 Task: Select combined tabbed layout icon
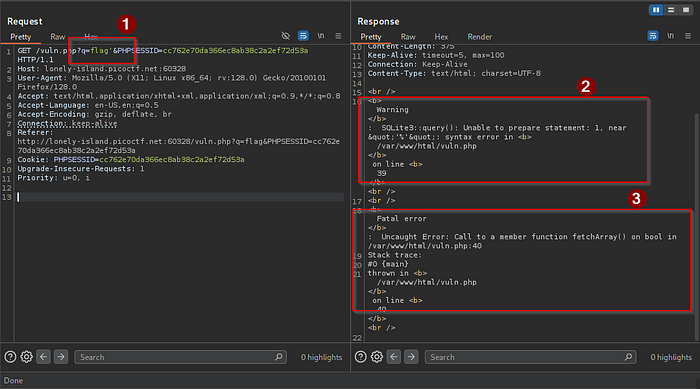tap(686, 10)
